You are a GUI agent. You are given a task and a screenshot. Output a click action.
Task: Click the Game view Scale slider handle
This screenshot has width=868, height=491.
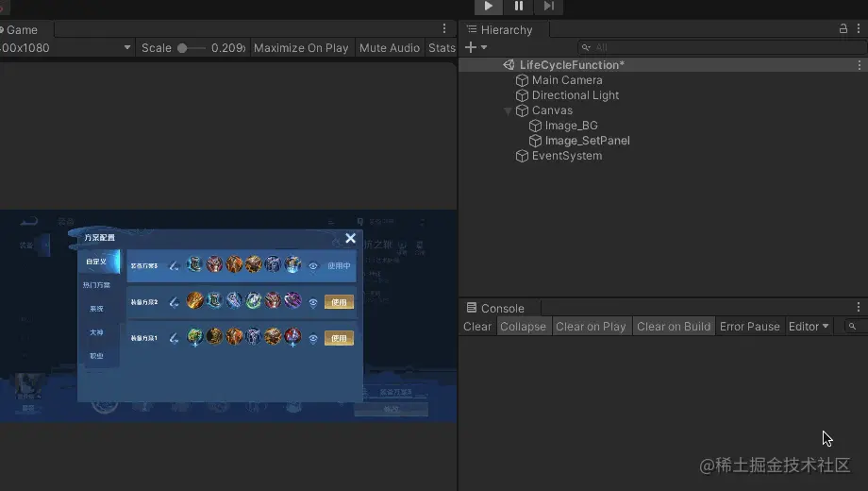click(x=182, y=48)
